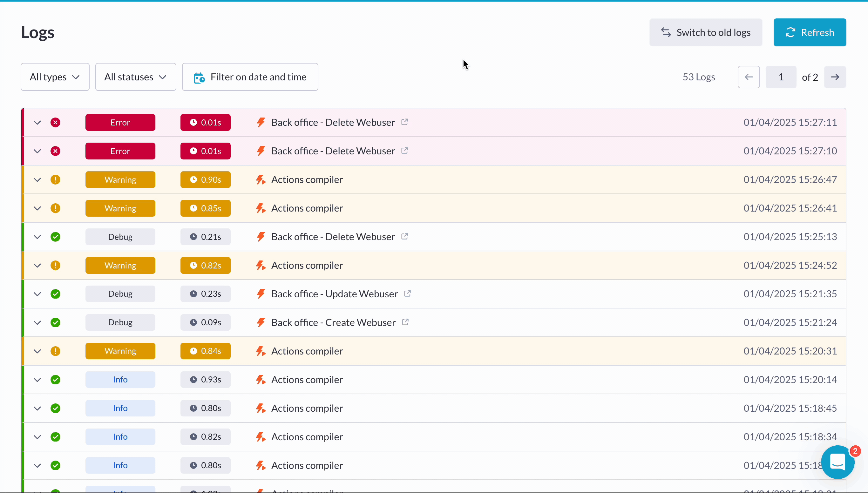Expand the Info log at 15:20:14

pyautogui.click(x=37, y=380)
